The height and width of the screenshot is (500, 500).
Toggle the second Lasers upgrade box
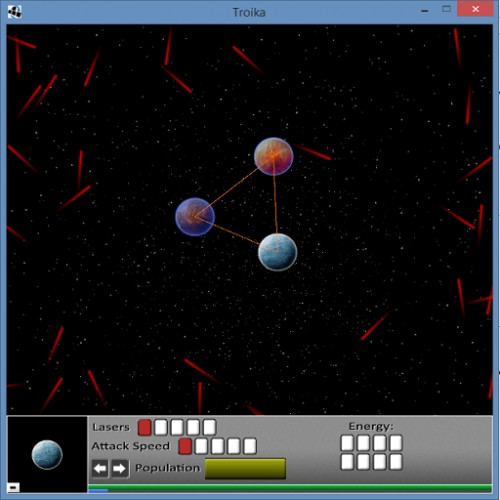click(x=161, y=427)
